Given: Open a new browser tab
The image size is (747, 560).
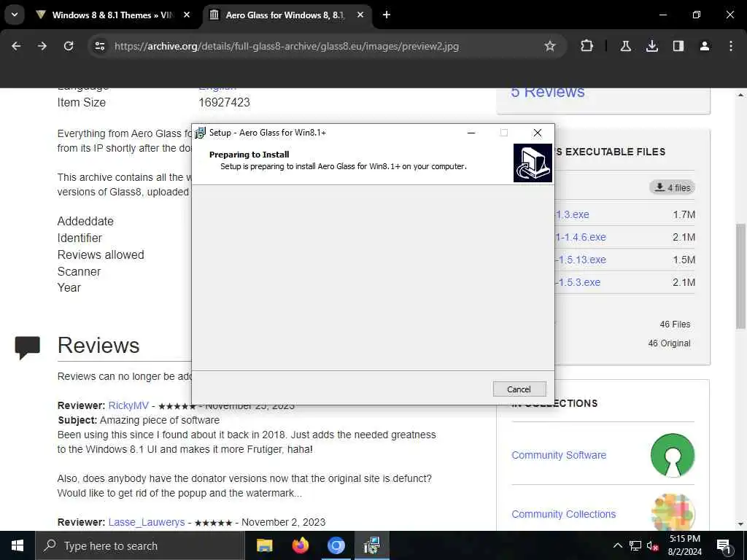Looking at the screenshot, I should tap(387, 15).
